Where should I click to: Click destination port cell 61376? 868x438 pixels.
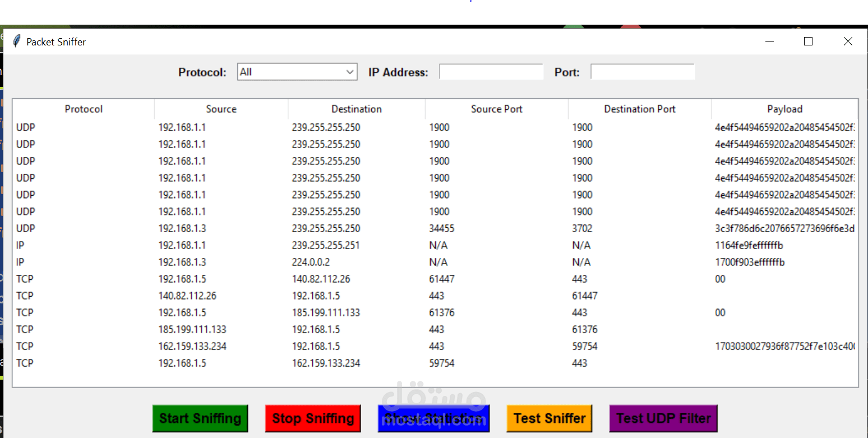585,329
